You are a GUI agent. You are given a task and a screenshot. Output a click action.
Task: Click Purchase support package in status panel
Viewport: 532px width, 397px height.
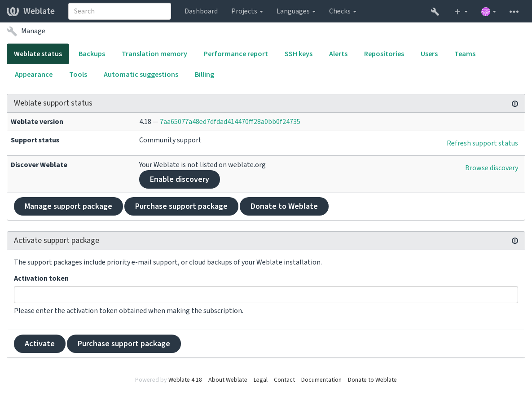(181, 206)
